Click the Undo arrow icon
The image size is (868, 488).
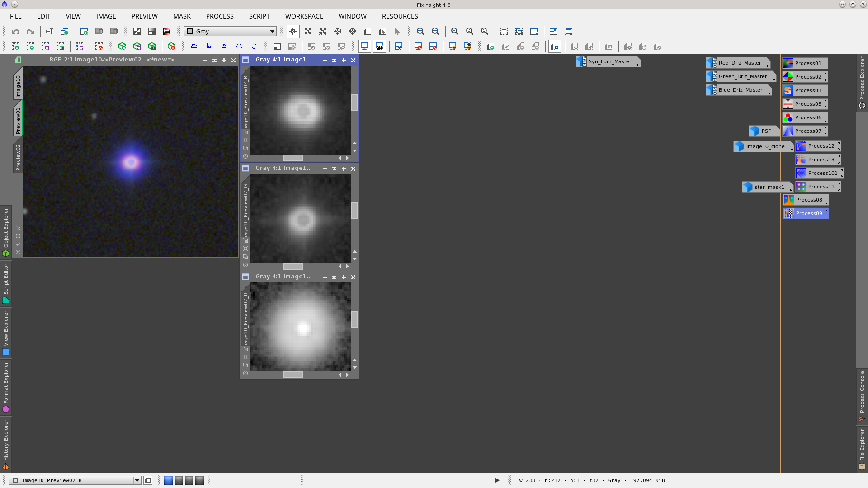(15, 31)
